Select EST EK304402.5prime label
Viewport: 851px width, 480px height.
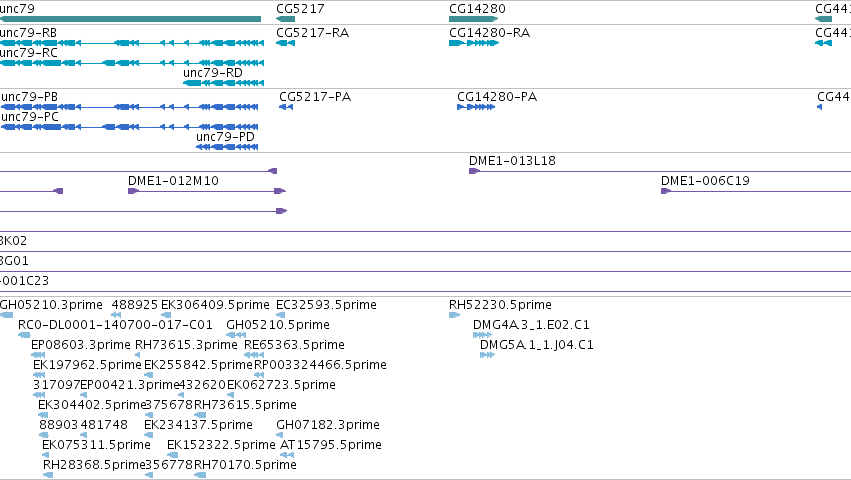(92, 405)
